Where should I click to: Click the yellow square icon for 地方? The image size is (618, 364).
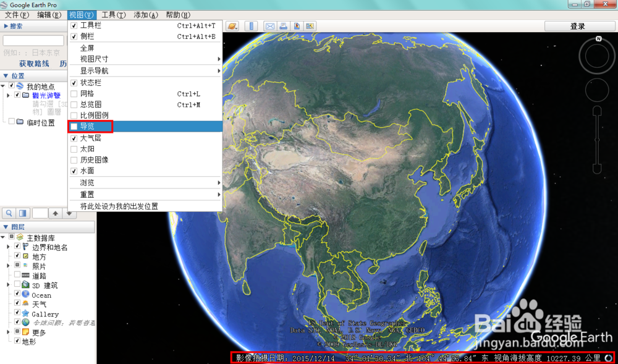point(25,256)
